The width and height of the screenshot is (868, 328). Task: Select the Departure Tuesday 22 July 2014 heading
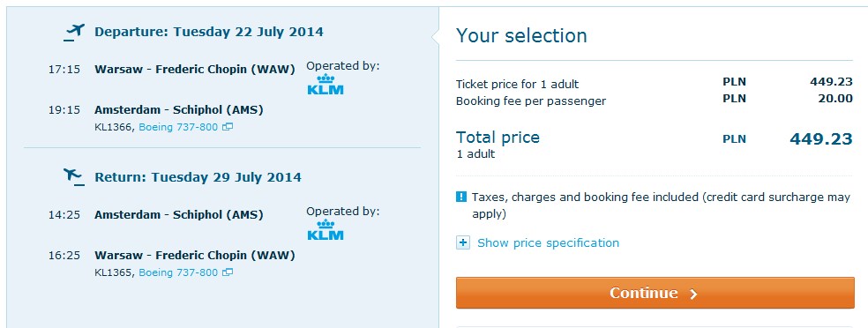pos(209,32)
